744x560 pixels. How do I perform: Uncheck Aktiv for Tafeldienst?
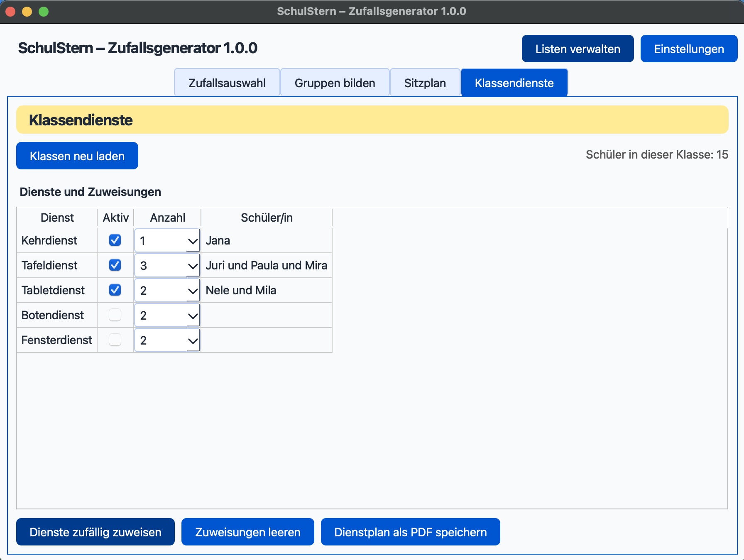[115, 265]
